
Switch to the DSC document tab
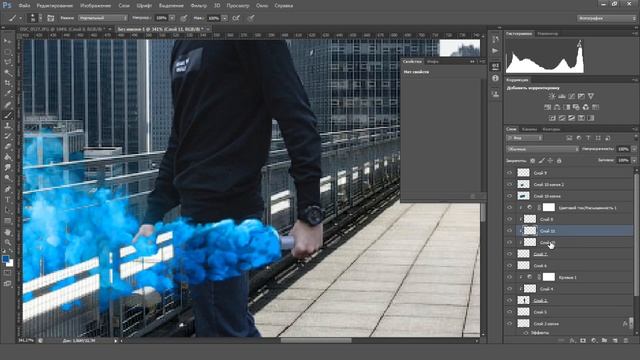(x=64, y=29)
